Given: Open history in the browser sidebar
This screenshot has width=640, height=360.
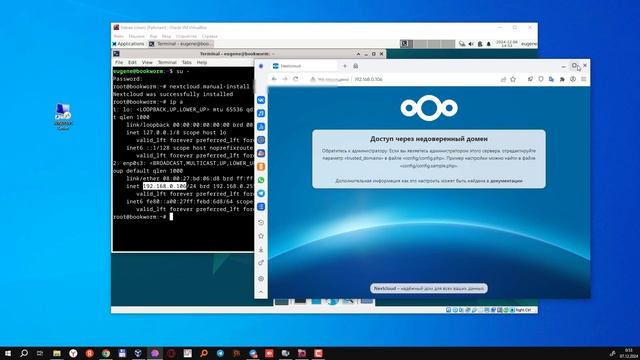Looking at the screenshot, I should point(261,222).
